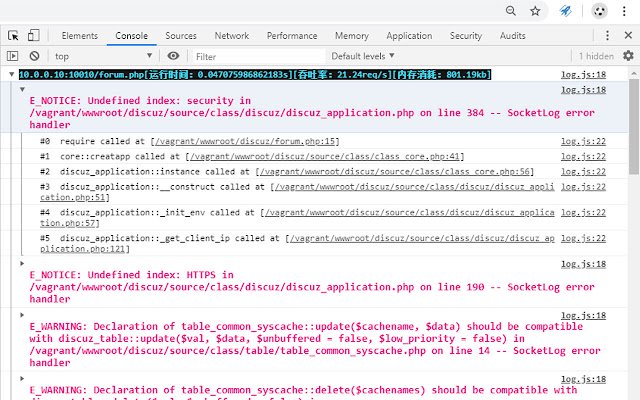
Task: Click the E_NOTICE Undefined index: HTTPS message
Action: click(312, 287)
